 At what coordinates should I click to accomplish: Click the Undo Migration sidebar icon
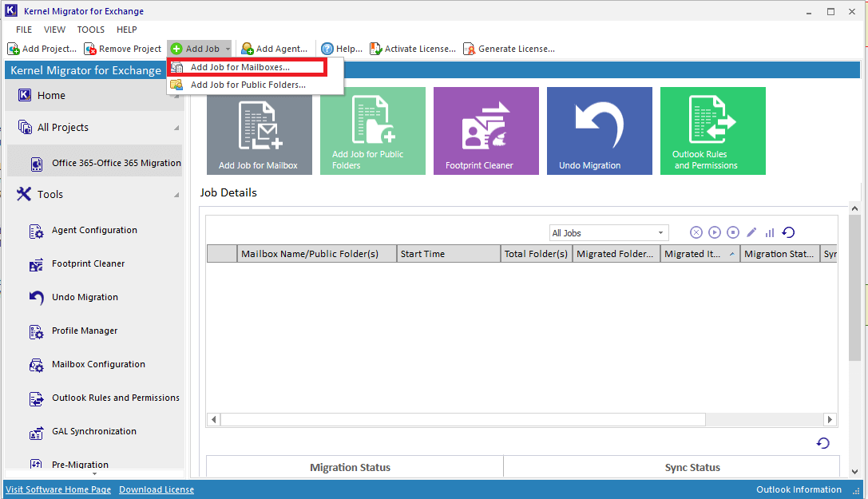pos(36,298)
